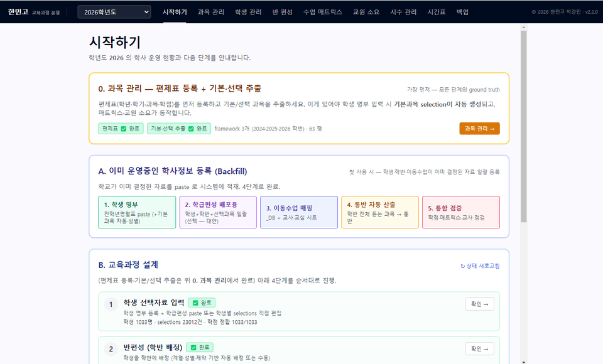The width and height of the screenshot is (603, 364).
Task: Open the 백업 tab
Action: 462,12
